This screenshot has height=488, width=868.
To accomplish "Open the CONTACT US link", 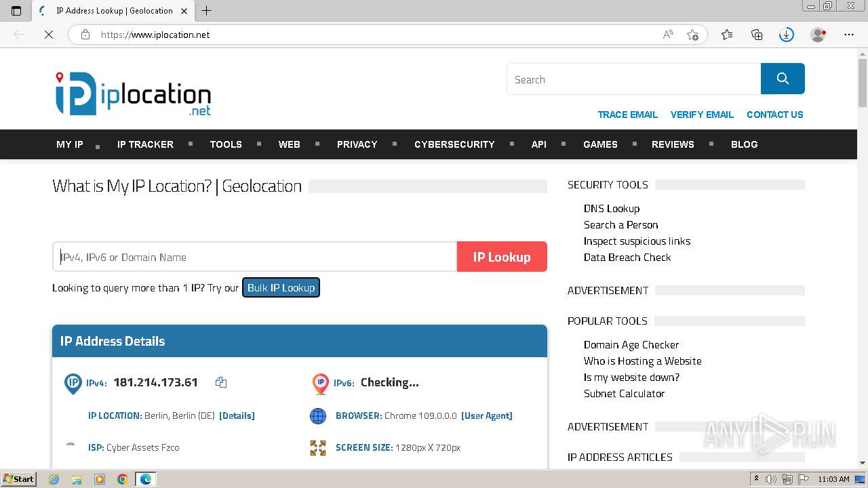I will point(774,115).
